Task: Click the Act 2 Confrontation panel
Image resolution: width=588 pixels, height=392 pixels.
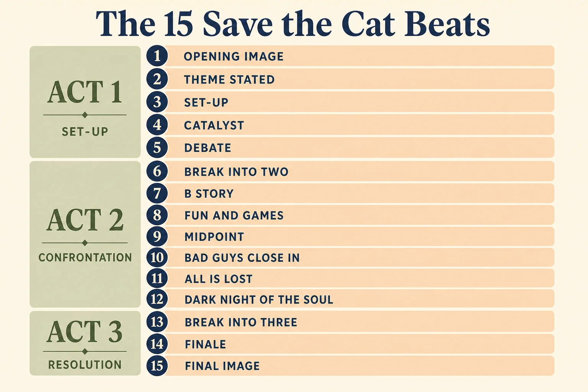Action: 85,234
